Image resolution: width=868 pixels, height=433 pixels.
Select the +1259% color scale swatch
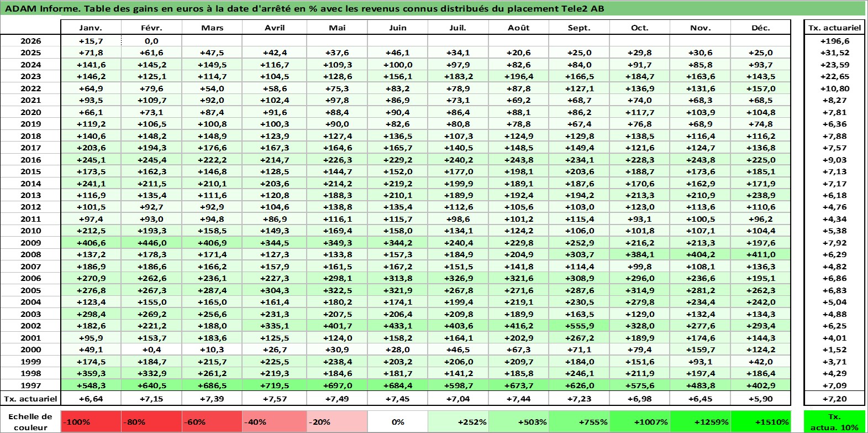click(x=700, y=421)
